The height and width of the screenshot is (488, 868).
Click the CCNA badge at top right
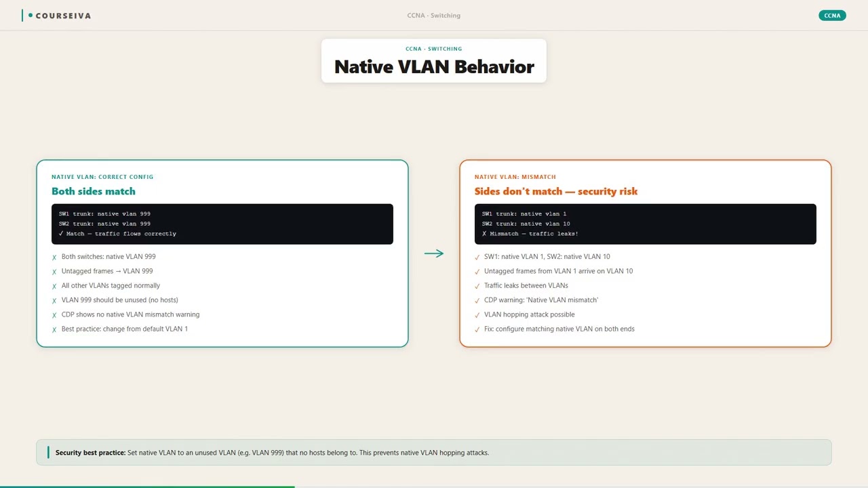click(x=832, y=16)
